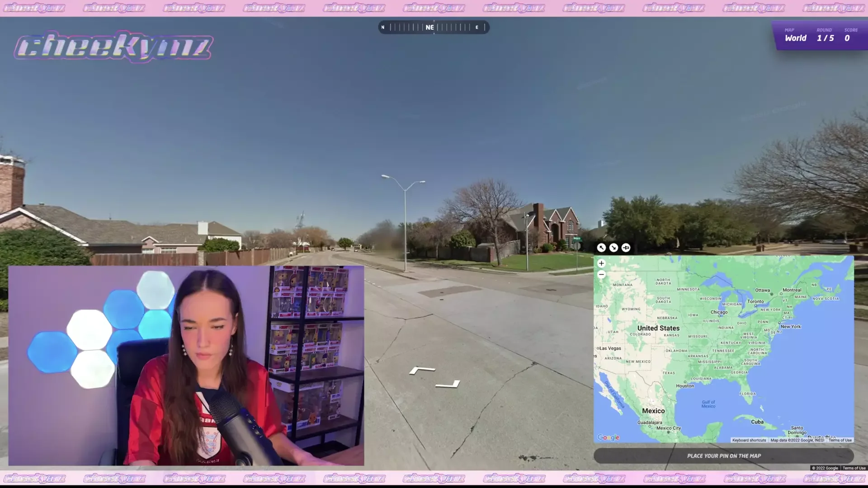The width and height of the screenshot is (868, 488).
Task: Open the map's Terms of Use link
Action: pyautogui.click(x=840, y=440)
